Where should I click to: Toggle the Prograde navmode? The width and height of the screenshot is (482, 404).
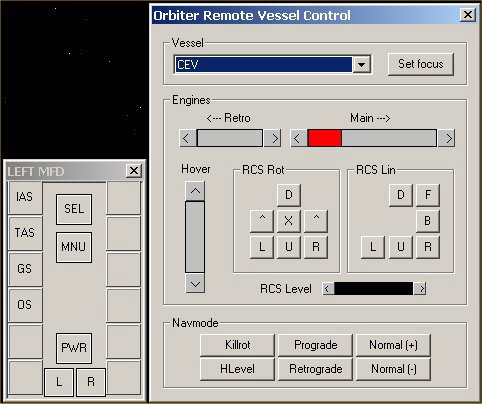315,345
